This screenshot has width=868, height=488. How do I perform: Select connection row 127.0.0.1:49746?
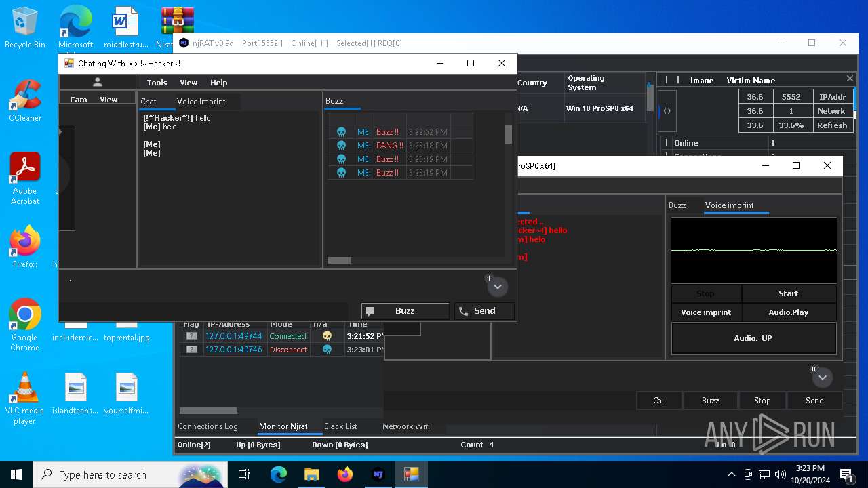(281, 350)
